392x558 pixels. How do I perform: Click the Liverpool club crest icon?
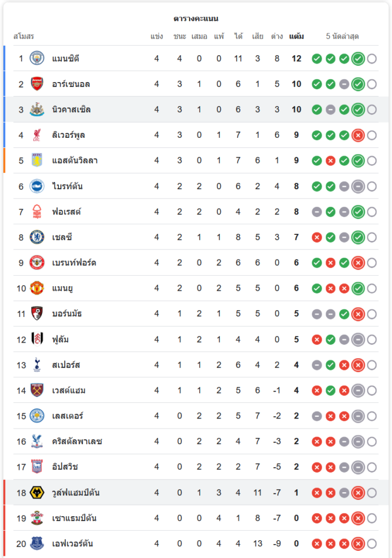point(37,135)
